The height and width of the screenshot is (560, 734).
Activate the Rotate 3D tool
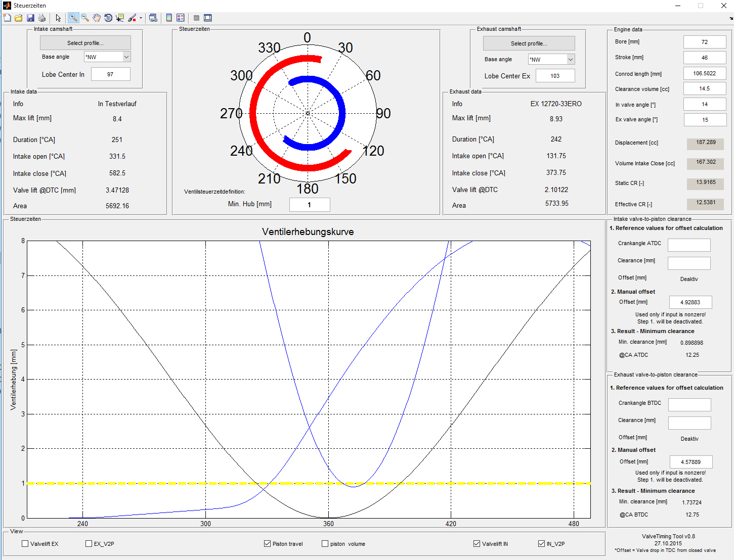point(108,18)
